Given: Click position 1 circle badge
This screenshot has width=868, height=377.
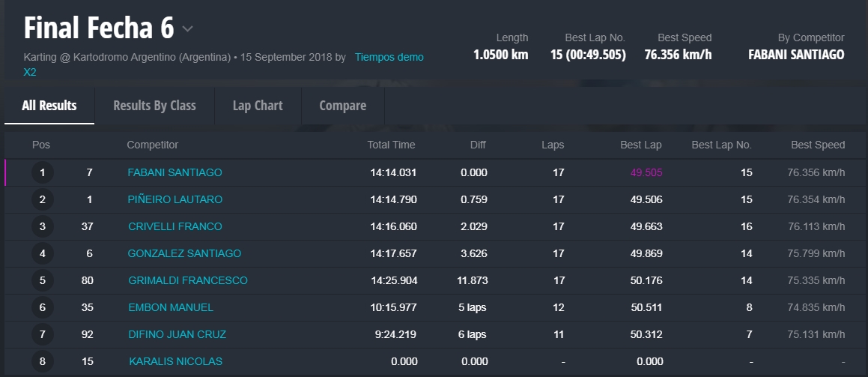Looking at the screenshot, I should click(x=43, y=172).
